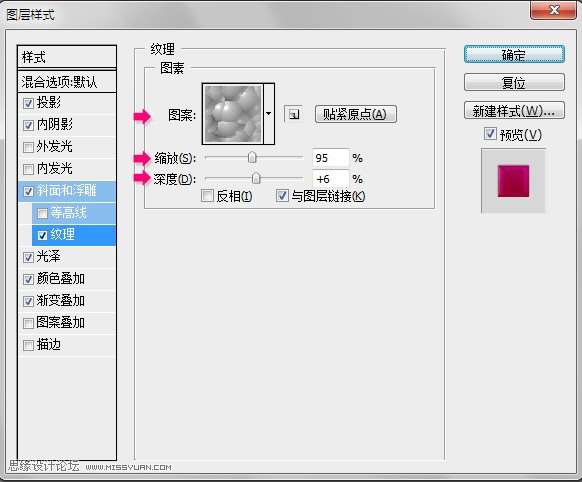Toggle the 颜色叠加 checkbox
The height and width of the screenshot is (482, 582).
28,279
